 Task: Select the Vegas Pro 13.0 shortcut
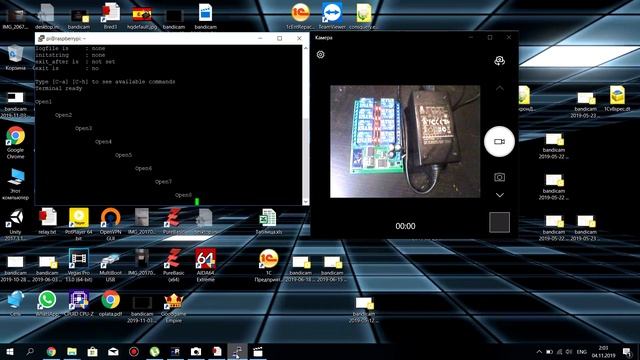click(x=79, y=265)
